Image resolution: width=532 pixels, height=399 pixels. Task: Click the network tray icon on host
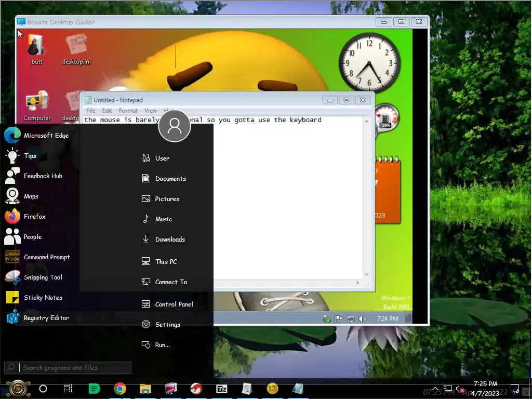click(448, 389)
